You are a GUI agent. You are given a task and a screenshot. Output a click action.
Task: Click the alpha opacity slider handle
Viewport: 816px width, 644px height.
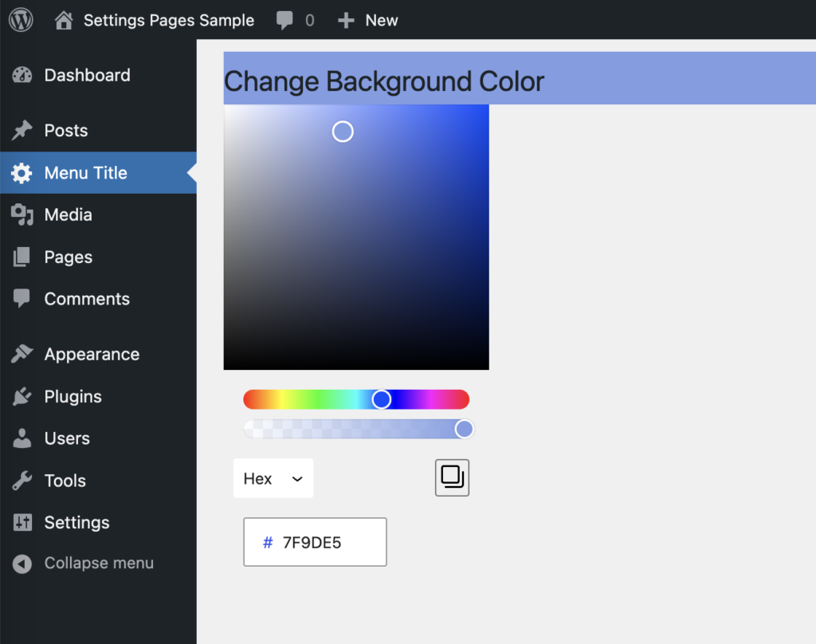[x=464, y=429]
